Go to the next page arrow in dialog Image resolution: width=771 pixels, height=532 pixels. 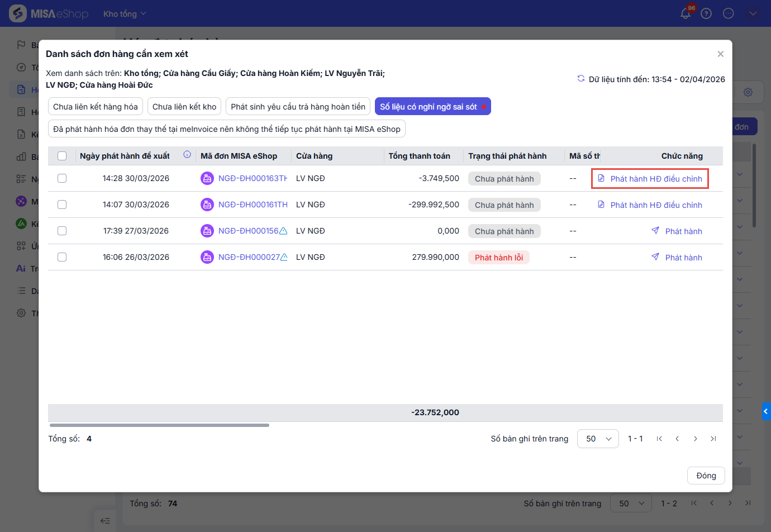pyautogui.click(x=695, y=439)
